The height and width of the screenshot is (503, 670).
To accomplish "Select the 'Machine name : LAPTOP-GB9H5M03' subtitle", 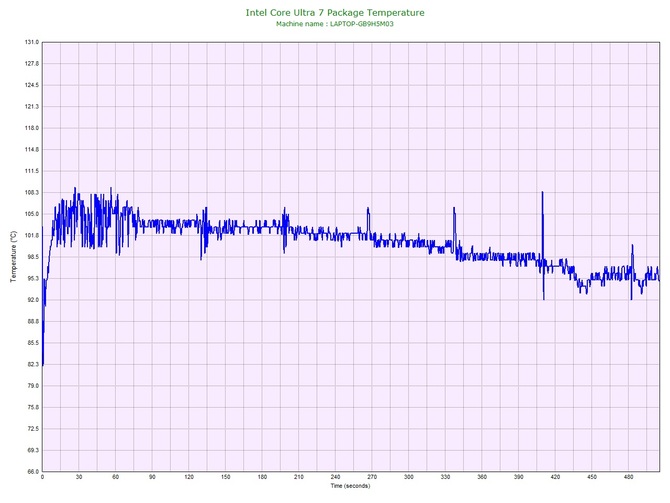I will point(335,24).
